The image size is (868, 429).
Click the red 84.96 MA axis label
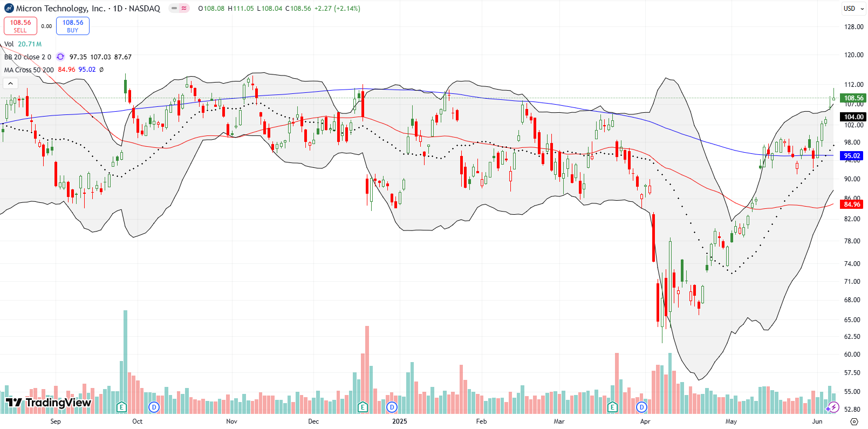[x=852, y=205]
